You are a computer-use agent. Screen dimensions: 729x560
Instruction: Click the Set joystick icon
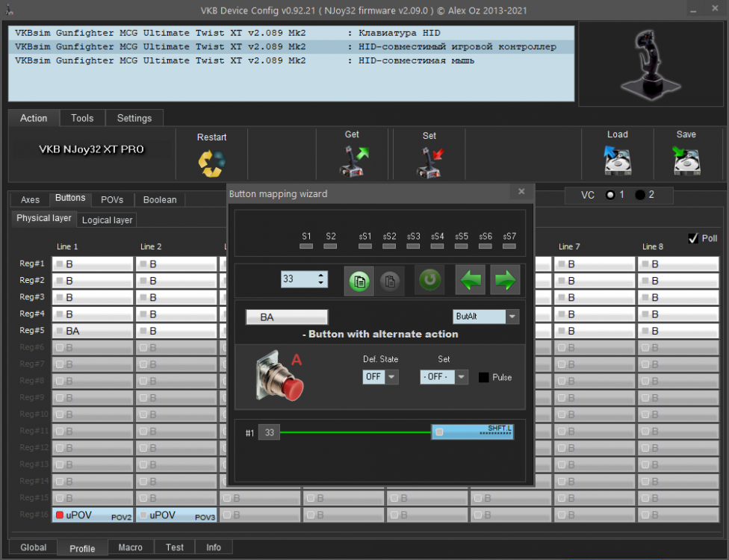click(x=429, y=162)
